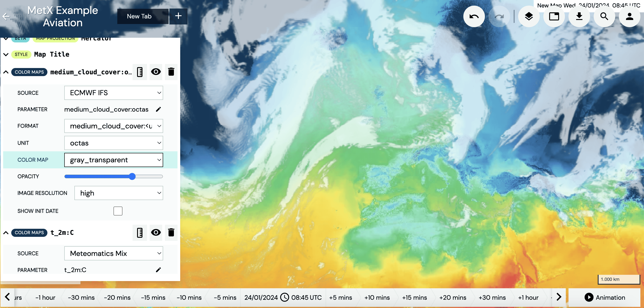Open the image resolution high dropdown

pyautogui.click(x=118, y=193)
